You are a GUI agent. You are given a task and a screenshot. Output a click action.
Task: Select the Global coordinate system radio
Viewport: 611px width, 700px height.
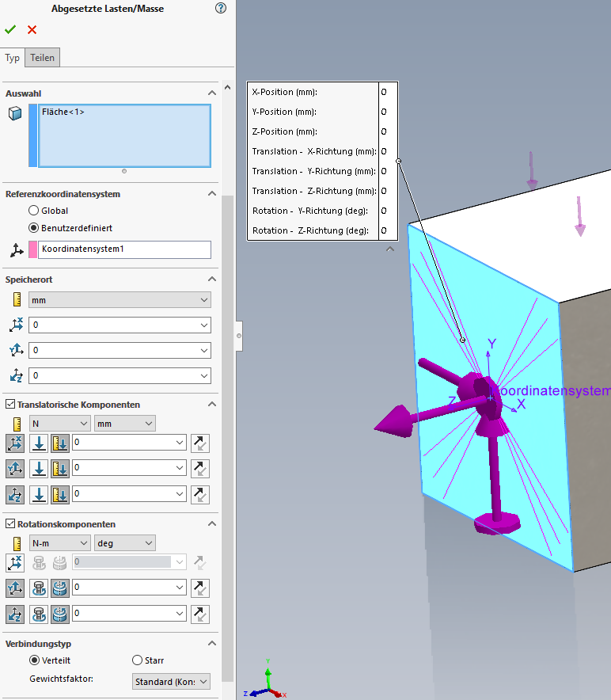point(33,211)
